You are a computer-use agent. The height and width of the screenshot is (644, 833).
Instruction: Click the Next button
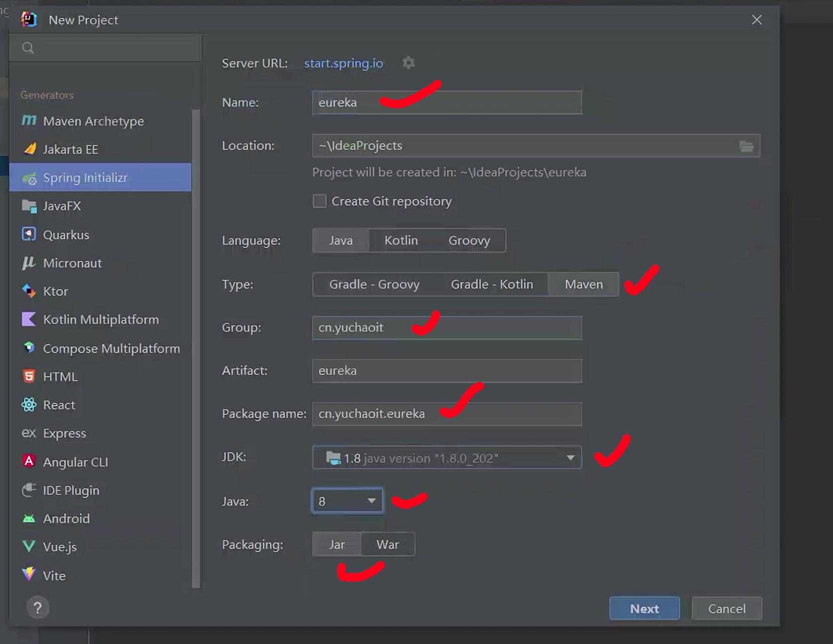(x=644, y=609)
